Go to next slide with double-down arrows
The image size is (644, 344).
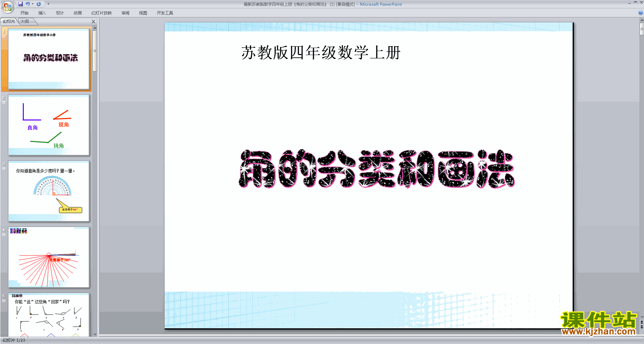click(x=642, y=327)
